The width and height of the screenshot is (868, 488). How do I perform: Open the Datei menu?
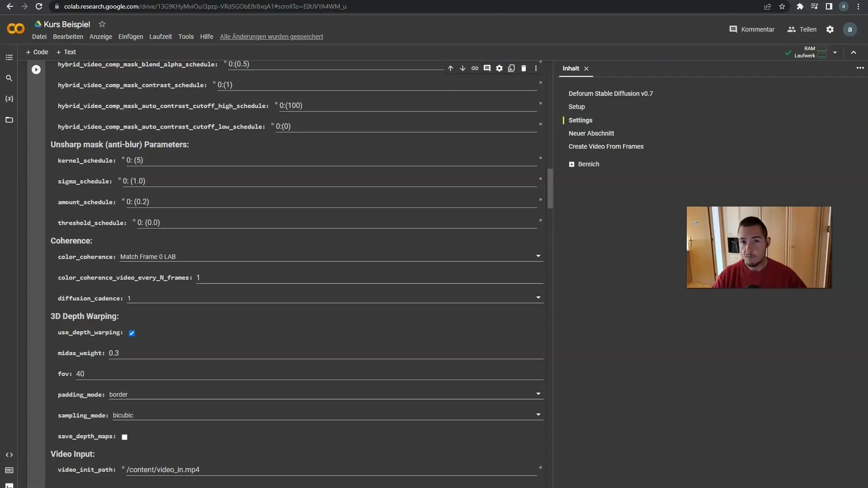click(x=39, y=37)
